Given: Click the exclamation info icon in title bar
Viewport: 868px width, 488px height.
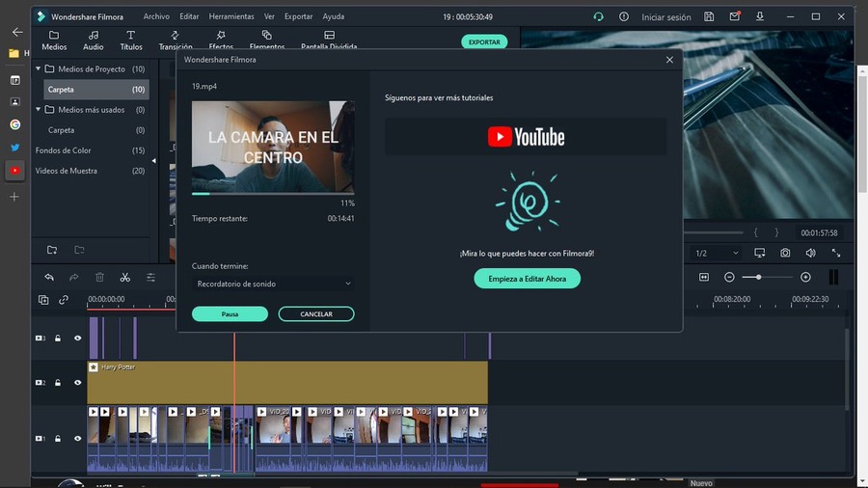Looking at the screenshot, I should pyautogui.click(x=623, y=16).
